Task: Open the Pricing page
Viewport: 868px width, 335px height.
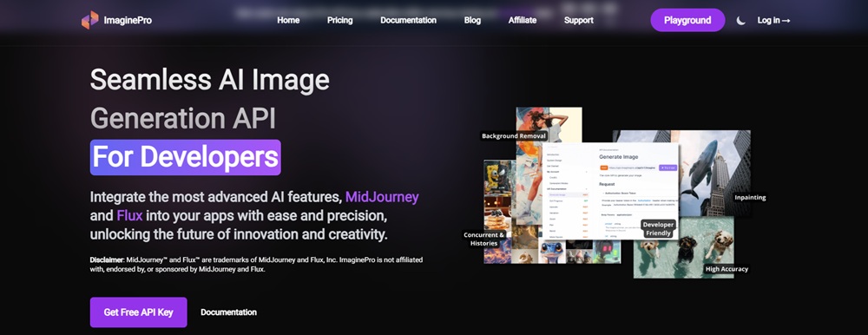Action: tap(340, 20)
